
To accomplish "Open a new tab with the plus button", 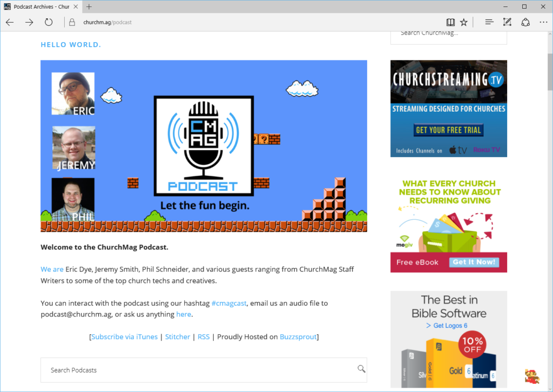I will tap(89, 6).
